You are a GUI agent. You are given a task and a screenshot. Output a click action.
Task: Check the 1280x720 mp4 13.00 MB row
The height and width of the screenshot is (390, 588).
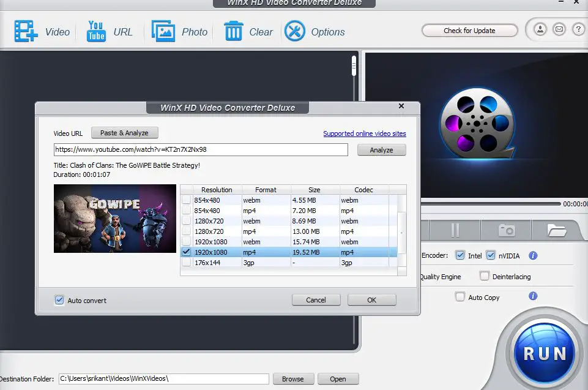(186, 231)
